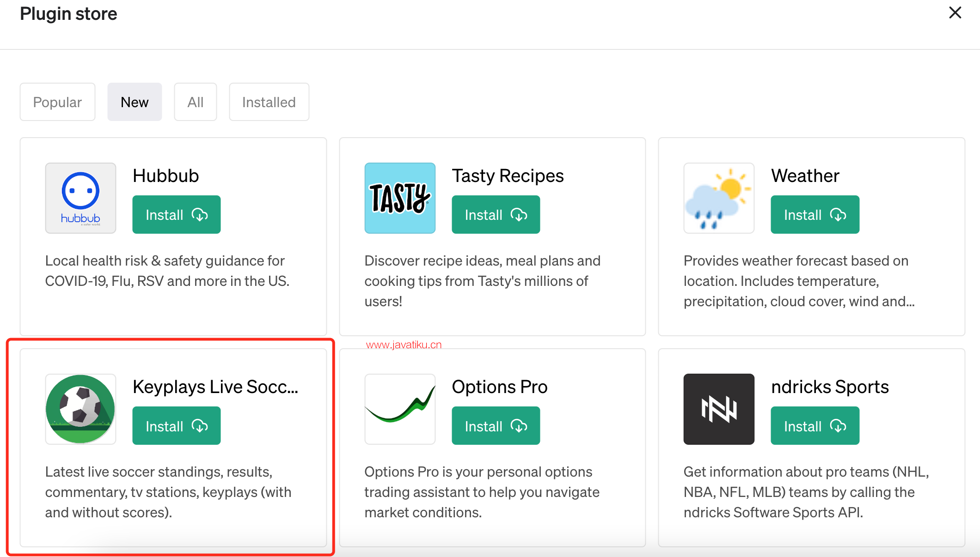This screenshot has width=980, height=557.
Task: Click the ndricks pro teams description text
Action: [x=806, y=492]
